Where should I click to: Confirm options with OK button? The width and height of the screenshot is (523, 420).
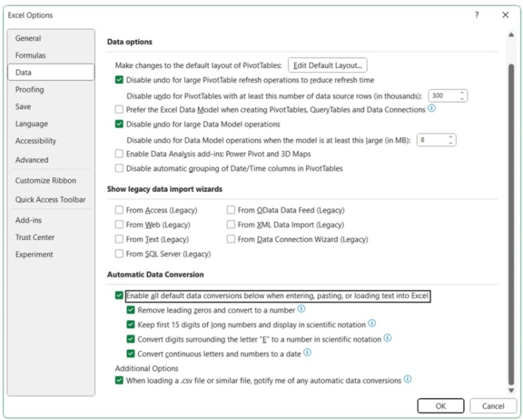pos(440,406)
